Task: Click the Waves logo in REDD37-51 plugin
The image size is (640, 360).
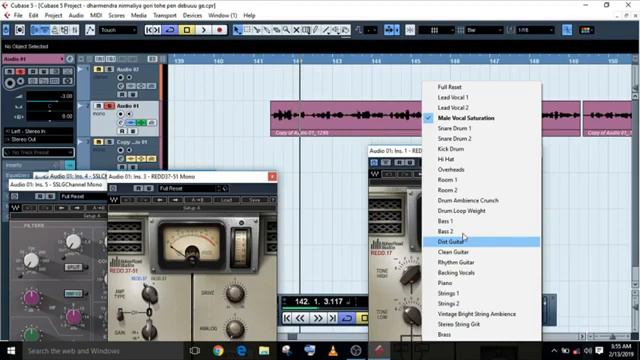Action: [x=114, y=200]
